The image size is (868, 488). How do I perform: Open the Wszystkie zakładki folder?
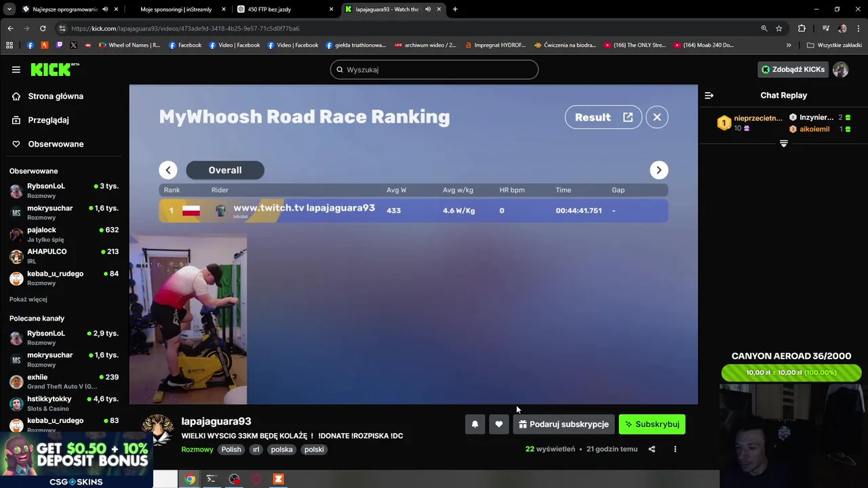tap(834, 45)
